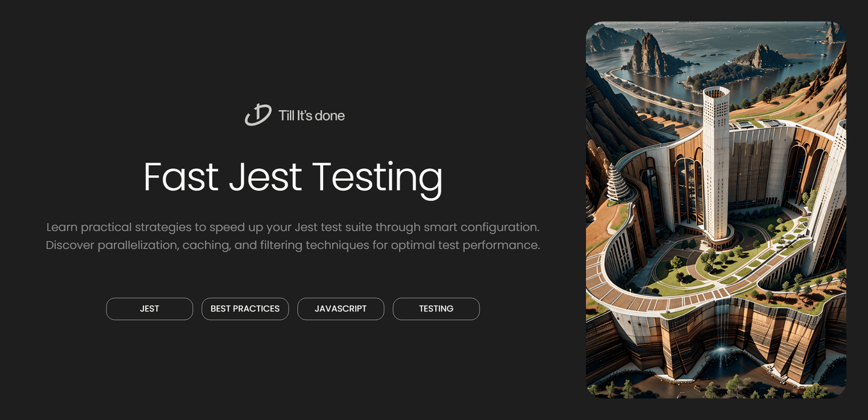Screen dimensions: 868x420
Task: Click the description line beginning "Learn practical strategies"
Action: pyautogui.click(x=293, y=227)
